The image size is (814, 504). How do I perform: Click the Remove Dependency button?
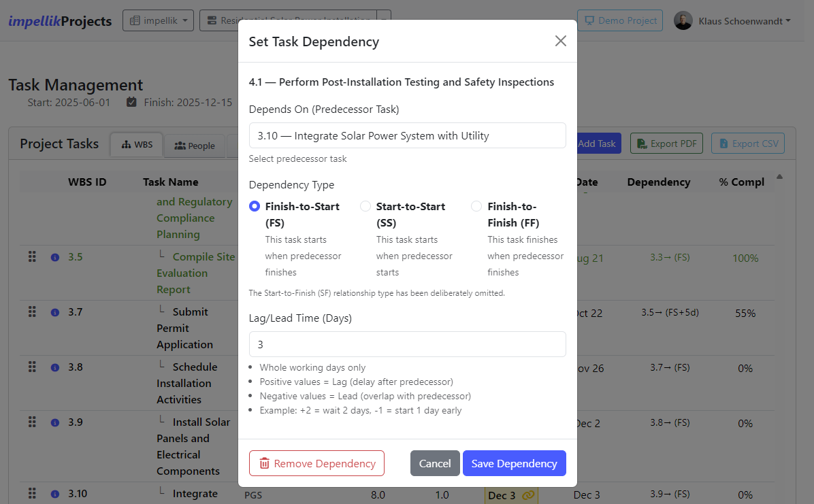coord(316,463)
